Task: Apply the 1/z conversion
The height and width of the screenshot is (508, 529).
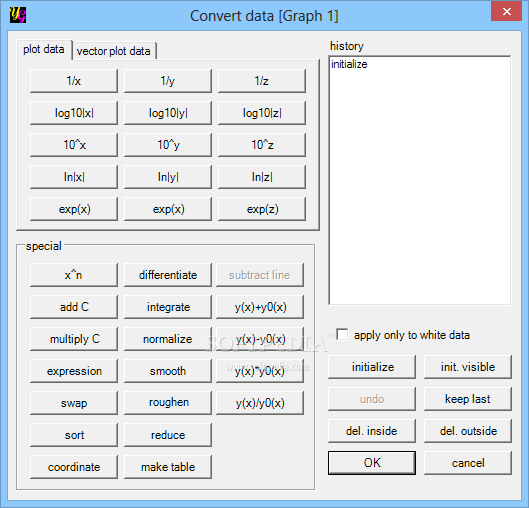Action: 262,81
